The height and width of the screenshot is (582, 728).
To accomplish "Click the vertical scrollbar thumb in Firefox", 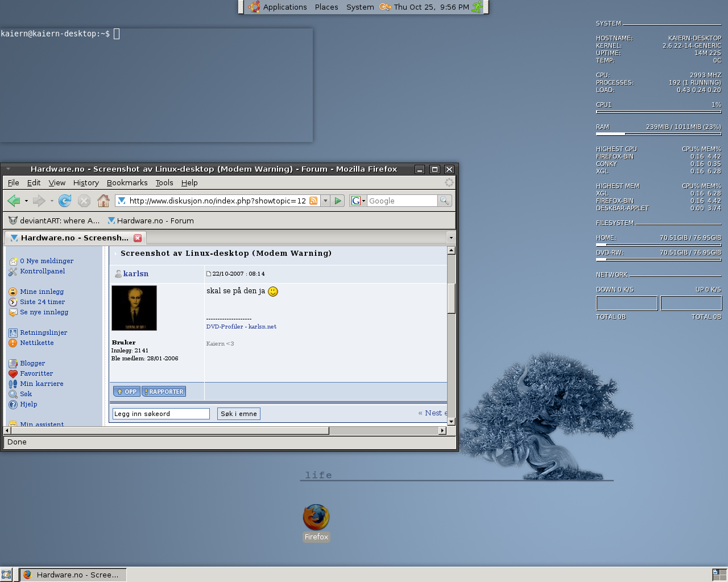I will [452, 298].
